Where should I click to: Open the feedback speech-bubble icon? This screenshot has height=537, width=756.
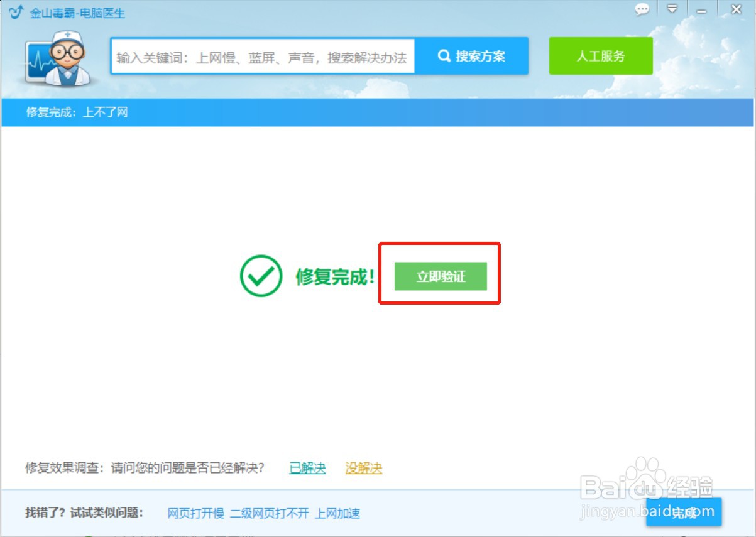click(x=642, y=9)
